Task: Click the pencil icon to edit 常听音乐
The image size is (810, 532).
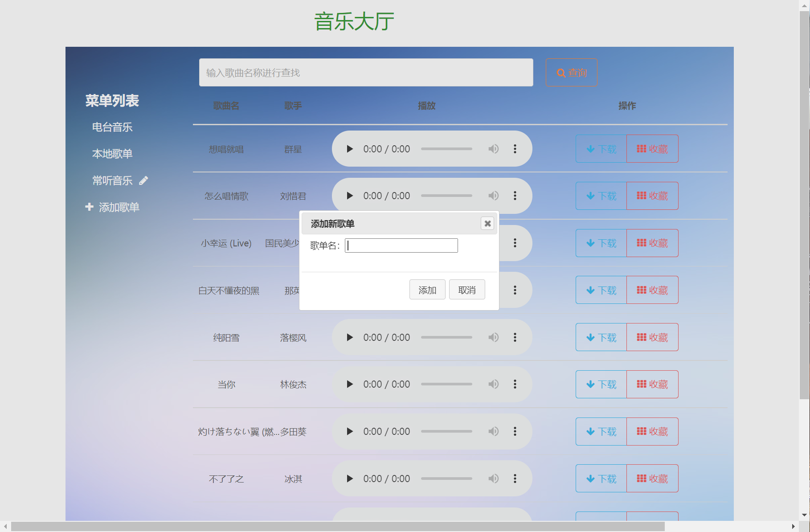Action: 143,180
